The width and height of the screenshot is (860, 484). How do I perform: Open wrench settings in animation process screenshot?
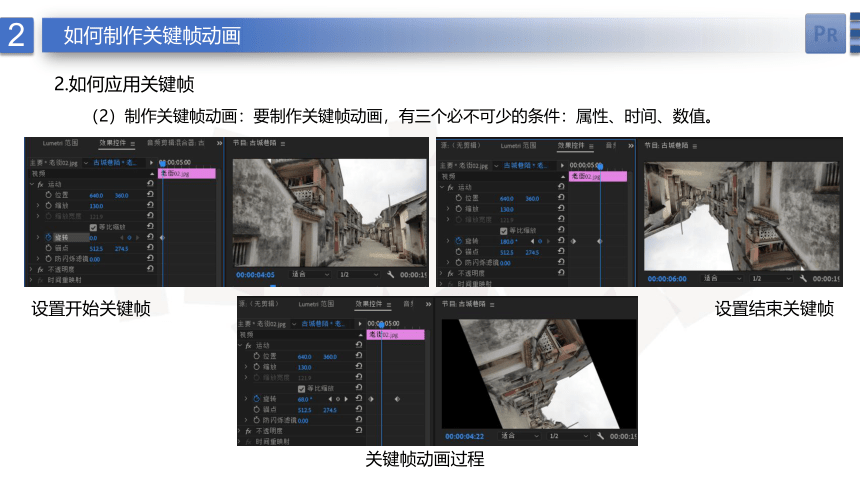(601, 436)
